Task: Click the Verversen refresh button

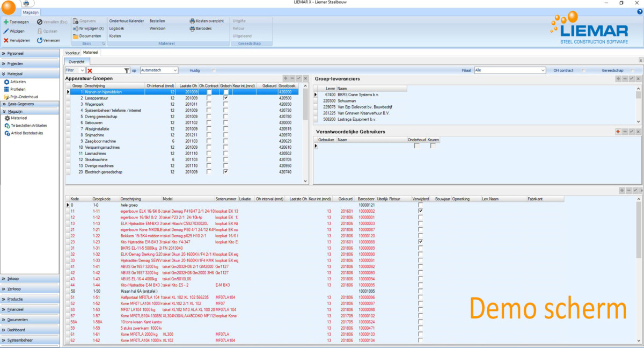Action: (x=48, y=40)
